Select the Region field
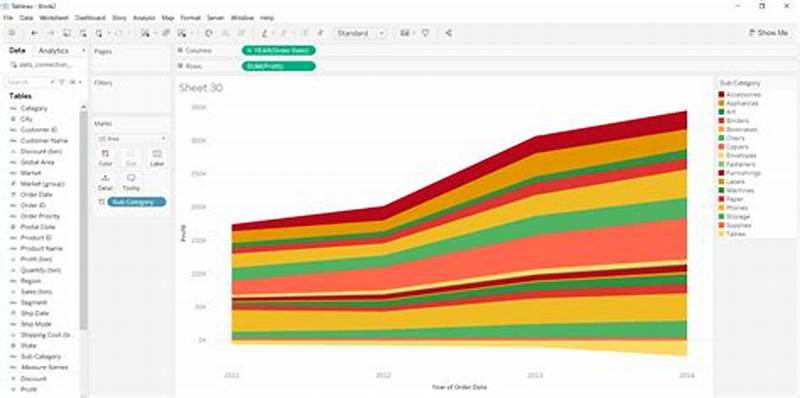The width and height of the screenshot is (800, 398). pyautogui.click(x=31, y=281)
